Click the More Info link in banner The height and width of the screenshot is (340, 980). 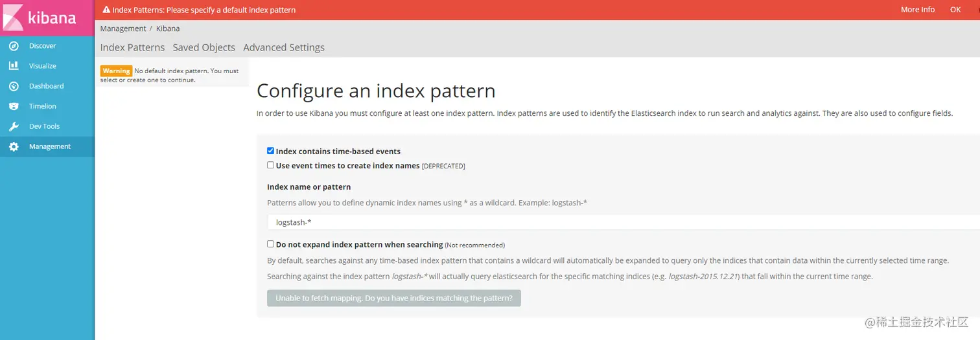point(918,10)
